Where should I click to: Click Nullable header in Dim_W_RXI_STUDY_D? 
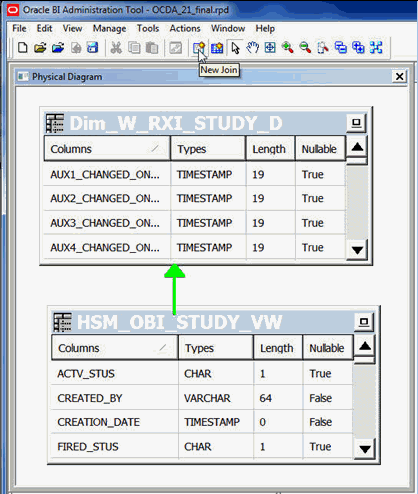[x=320, y=149]
